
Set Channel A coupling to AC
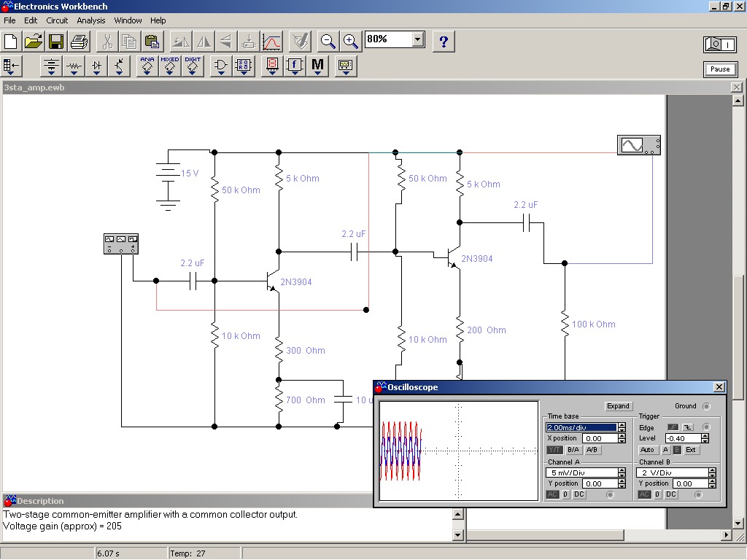pos(553,495)
